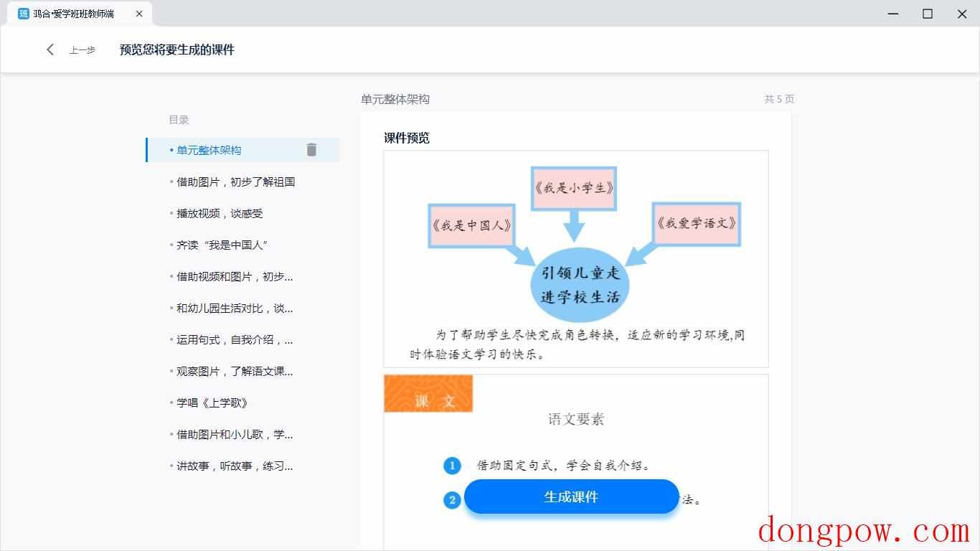Maximize the application window
Screen dimensions: 980x551
pyautogui.click(x=928, y=14)
